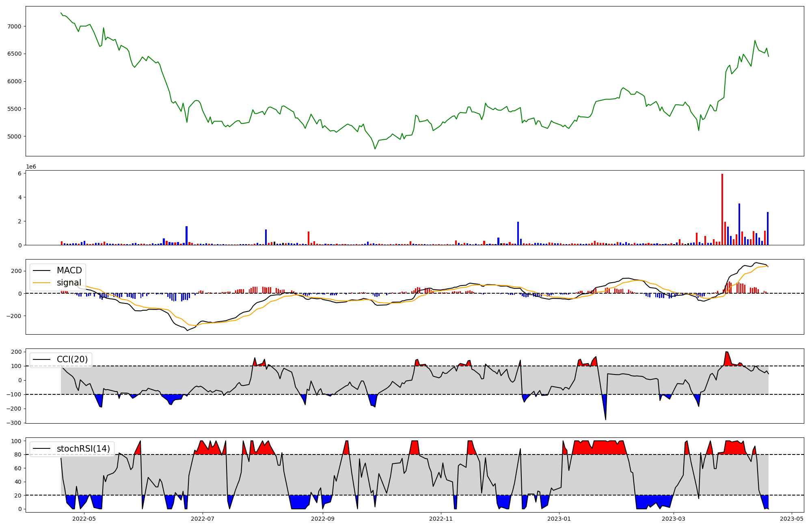This screenshot has width=812, height=528.
Task: Click the 2023-01 x-axis date label
Action: 559,519
